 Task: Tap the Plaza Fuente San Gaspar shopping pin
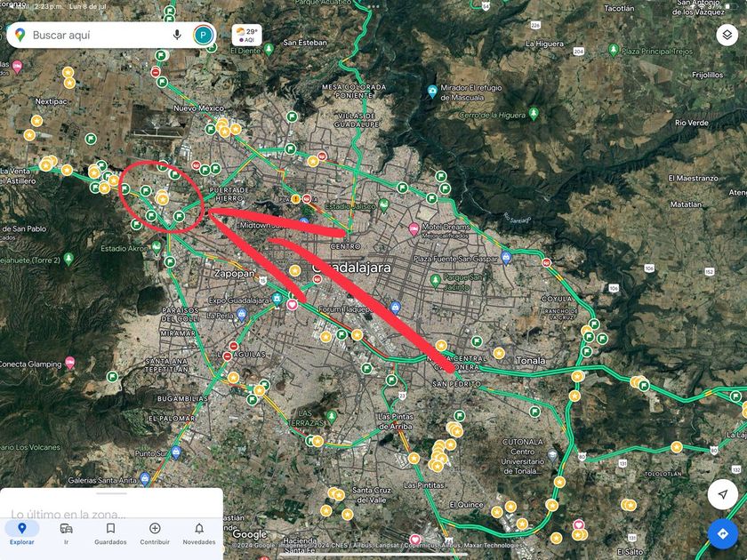coord(506,258)
